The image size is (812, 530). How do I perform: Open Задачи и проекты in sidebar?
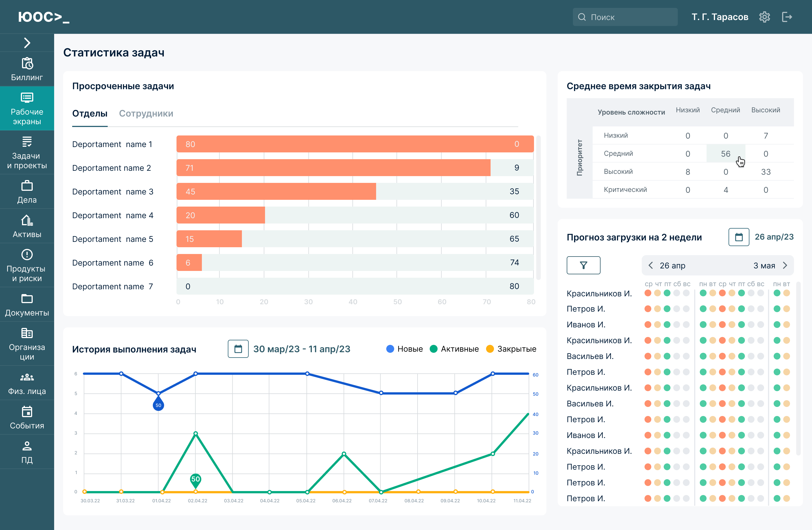27,152
